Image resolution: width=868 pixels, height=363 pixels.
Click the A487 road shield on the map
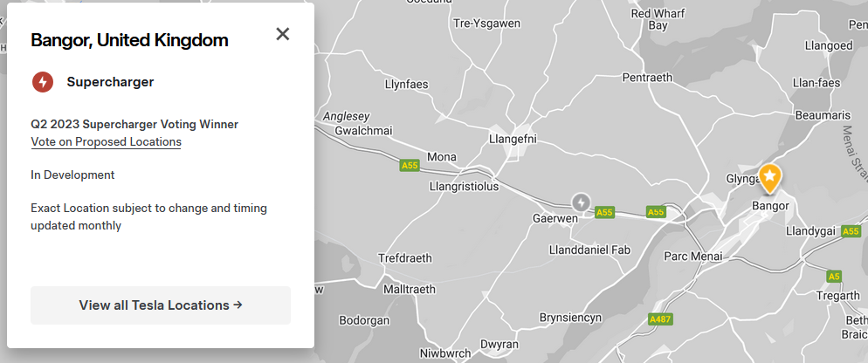tap(659, 319)
